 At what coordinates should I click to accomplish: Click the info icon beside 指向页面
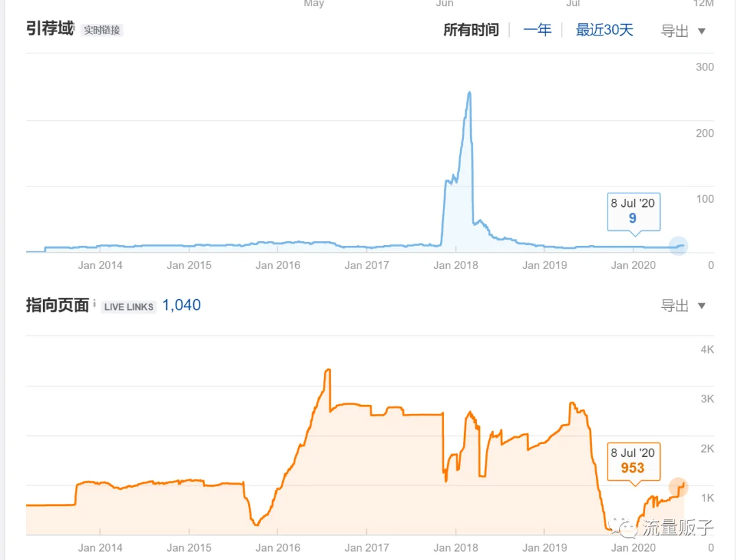94,303
